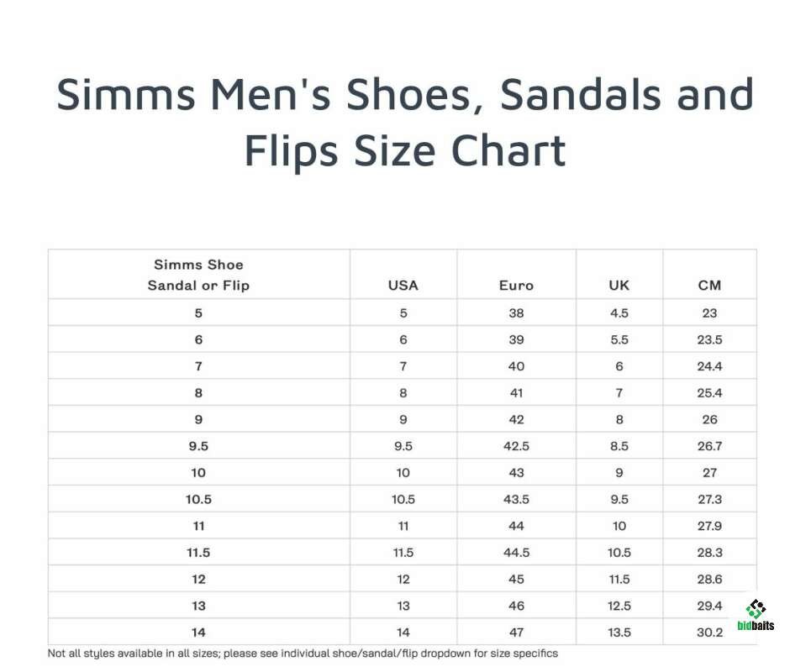This screenshot has height=672, width=811.
Task: Click the UK 13.5 cell
Action: [619, 633]
